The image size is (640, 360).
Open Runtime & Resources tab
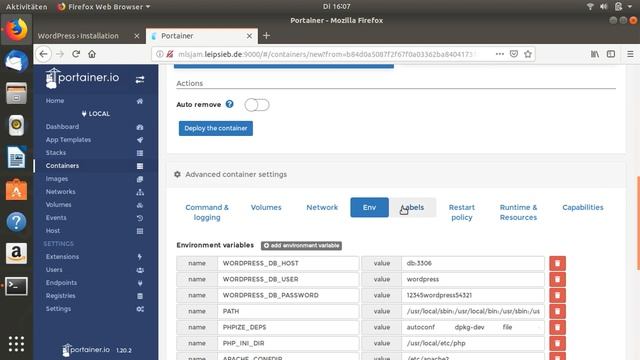(518, 212)
